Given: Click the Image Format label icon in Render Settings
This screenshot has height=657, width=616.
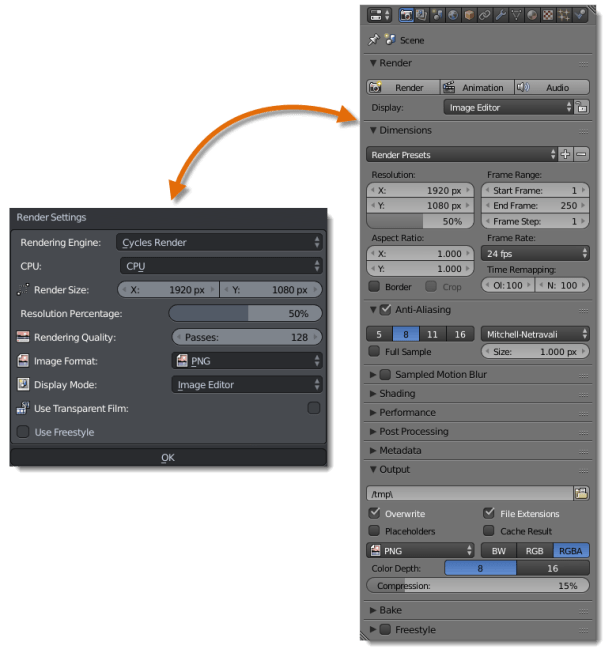Looking at the screenshot, I should [x=23, y=360].
